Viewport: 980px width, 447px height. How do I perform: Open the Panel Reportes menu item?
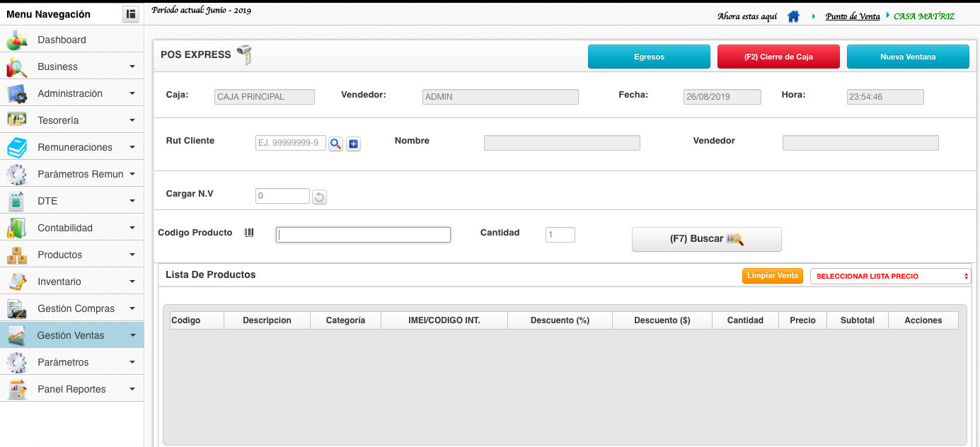coord(71,389)
